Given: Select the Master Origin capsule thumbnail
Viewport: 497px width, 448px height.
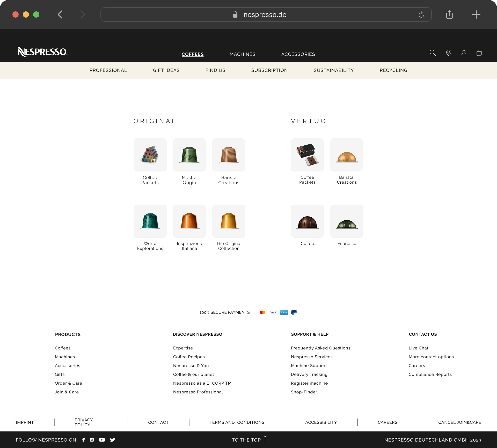Looking at the screenshot, I should tap(189, 155).
